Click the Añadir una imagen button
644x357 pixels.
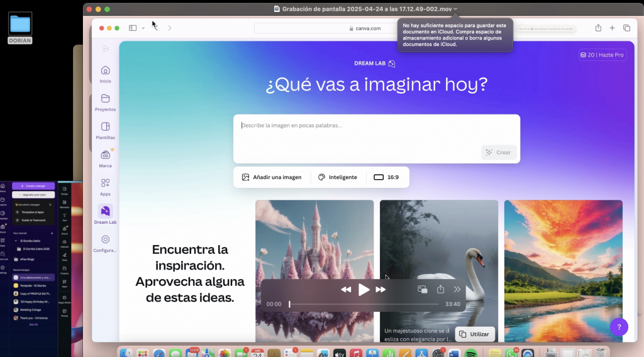[272, 177]
